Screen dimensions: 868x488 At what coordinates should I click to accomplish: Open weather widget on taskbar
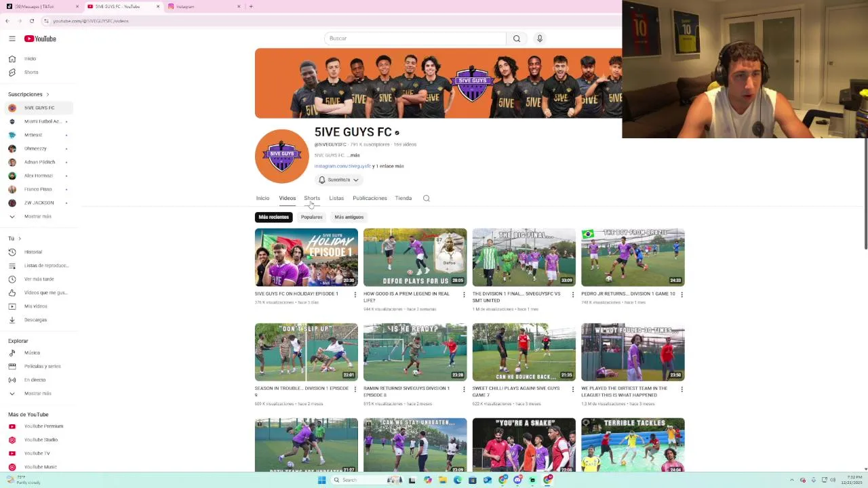pyautogui.click(x=24, y=480)
